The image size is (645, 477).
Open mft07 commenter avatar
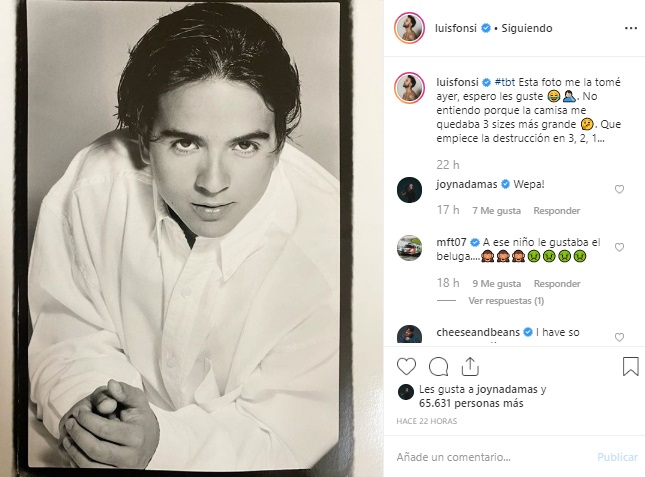click(x=409, y=248)
